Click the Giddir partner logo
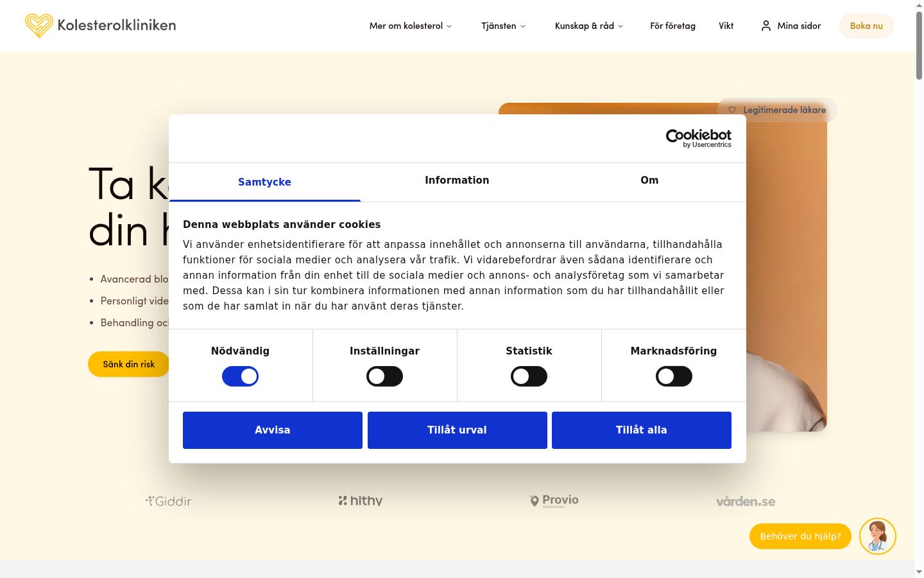924x578 pixels. [168, 501]
